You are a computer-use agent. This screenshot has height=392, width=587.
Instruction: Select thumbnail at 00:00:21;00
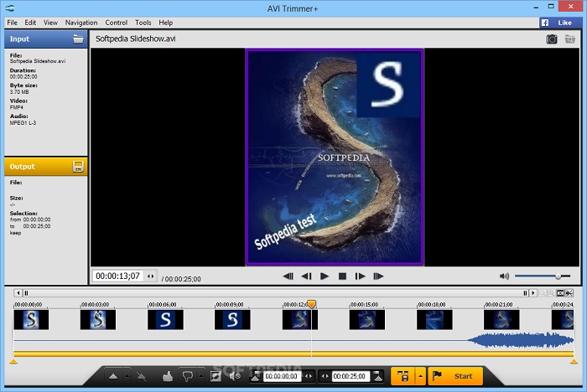click(501, 320)
